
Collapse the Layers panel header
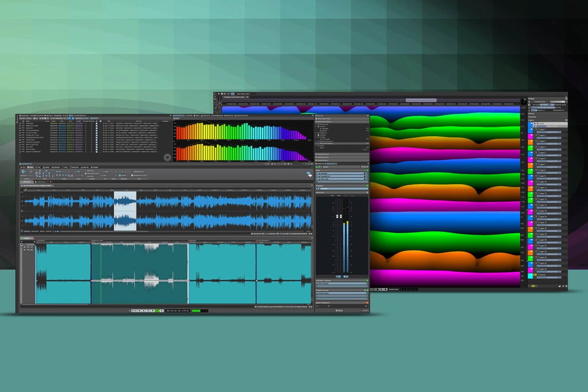(547, 120)
